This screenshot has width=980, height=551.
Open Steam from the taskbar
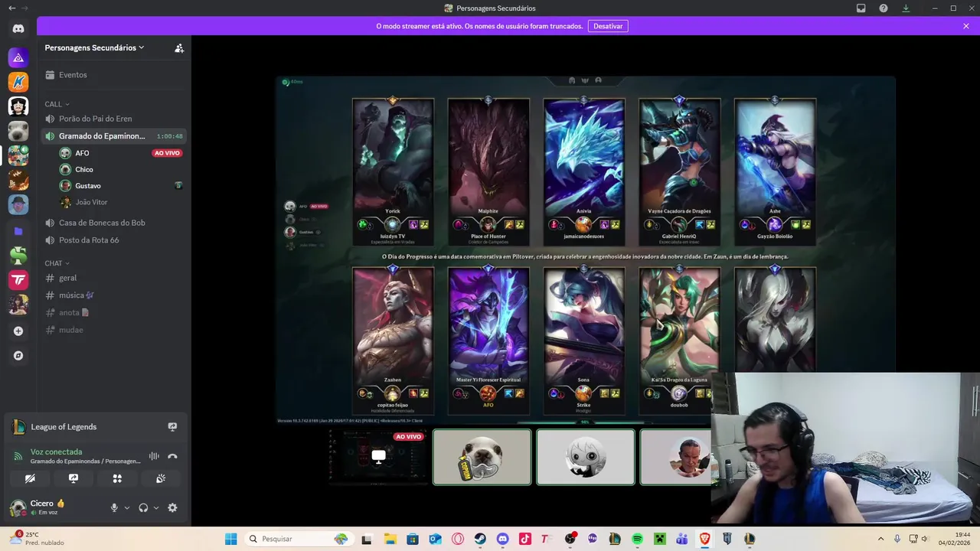pyautogui.click(x=480, y=539)
